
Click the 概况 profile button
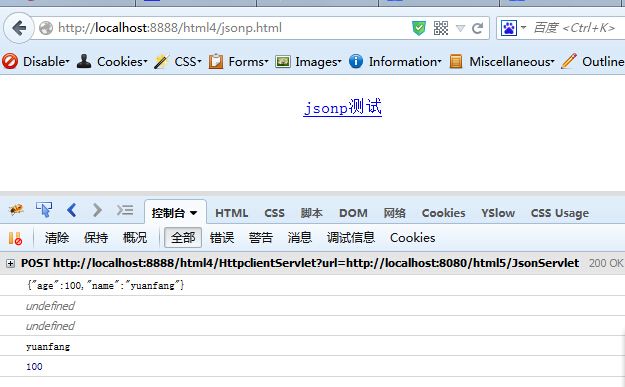pyautogui.click(x=135, y=238)
